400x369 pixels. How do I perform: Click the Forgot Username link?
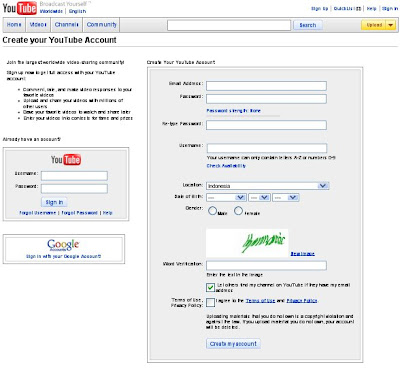click(x=38, y=213)
